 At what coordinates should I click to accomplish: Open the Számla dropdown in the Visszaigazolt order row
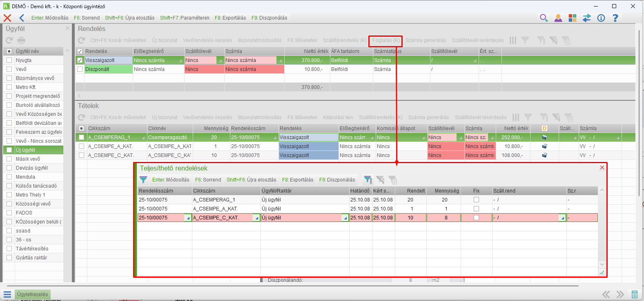click(281, 61)
